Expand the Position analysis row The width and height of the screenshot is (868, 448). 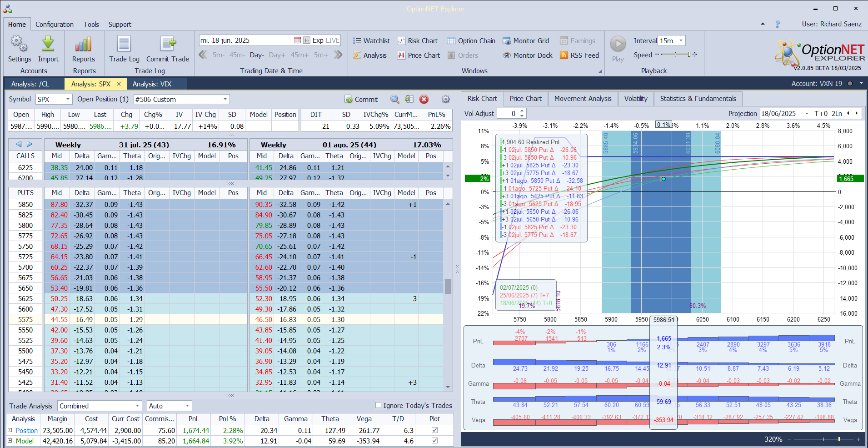[10, 430]
